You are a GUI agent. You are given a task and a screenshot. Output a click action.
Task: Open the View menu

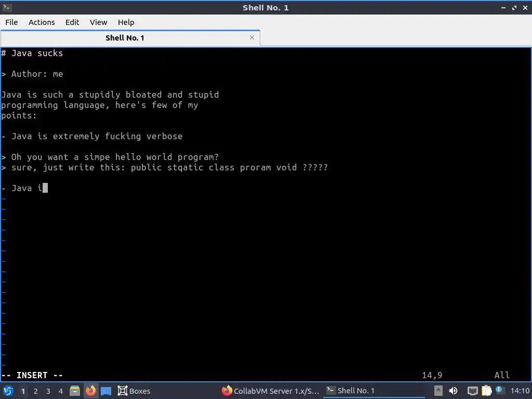click(x=98, y=22)
